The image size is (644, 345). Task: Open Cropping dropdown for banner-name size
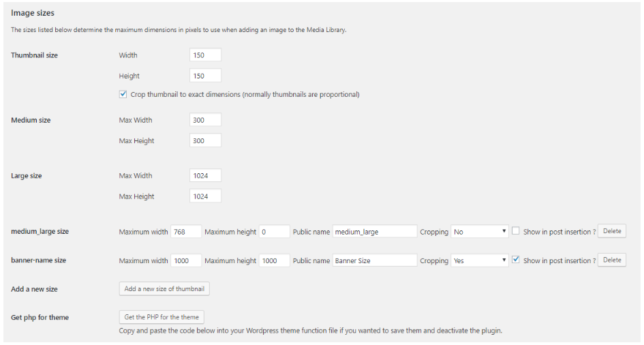(480, 260)
